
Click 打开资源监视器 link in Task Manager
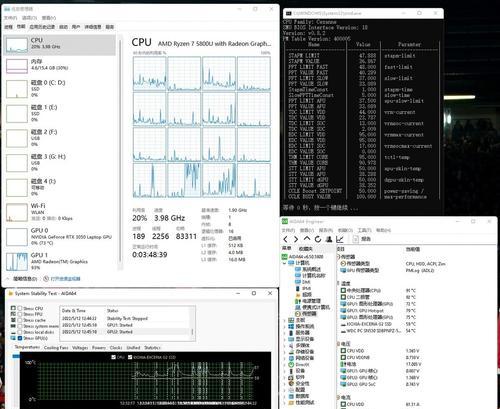tap(65, 278)
